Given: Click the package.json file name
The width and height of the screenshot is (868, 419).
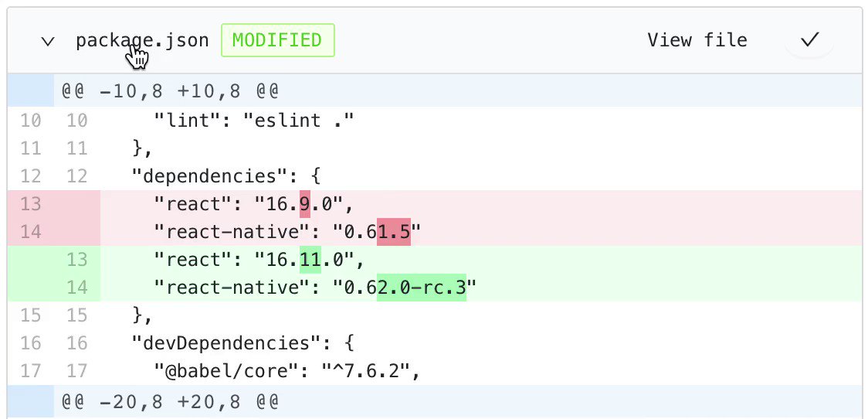Looking at the screenshot, I should pos(142,40).
